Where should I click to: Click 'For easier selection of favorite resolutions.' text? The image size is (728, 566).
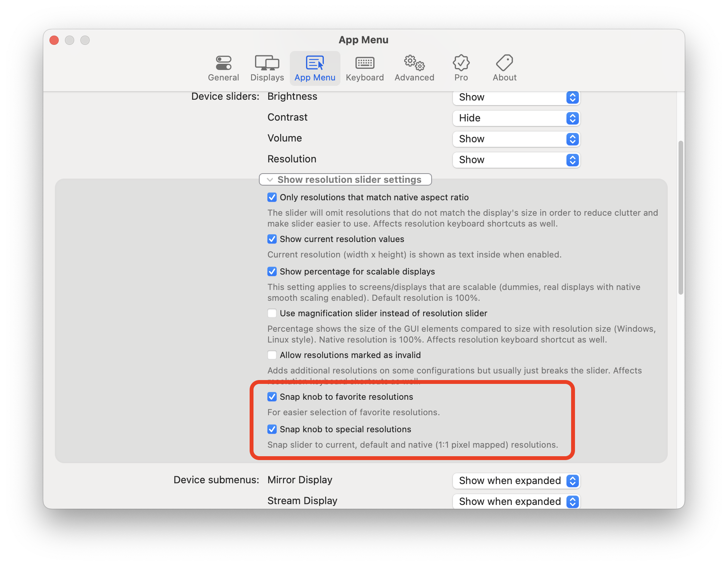[x=354, y=413]
